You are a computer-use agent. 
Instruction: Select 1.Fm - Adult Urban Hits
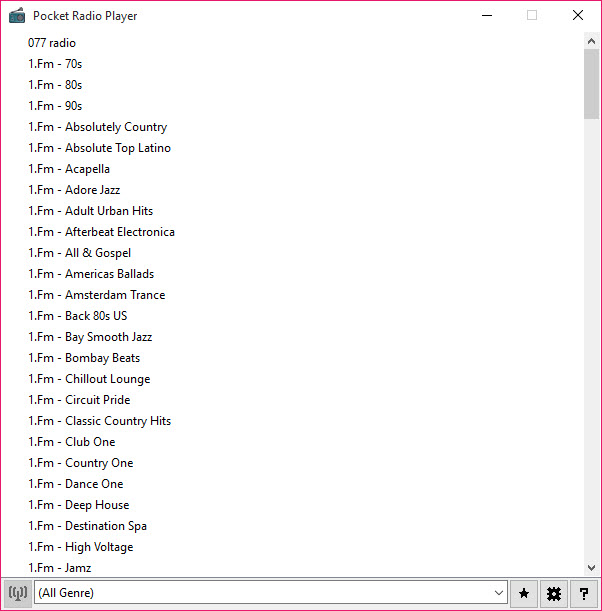click(90, 211)
